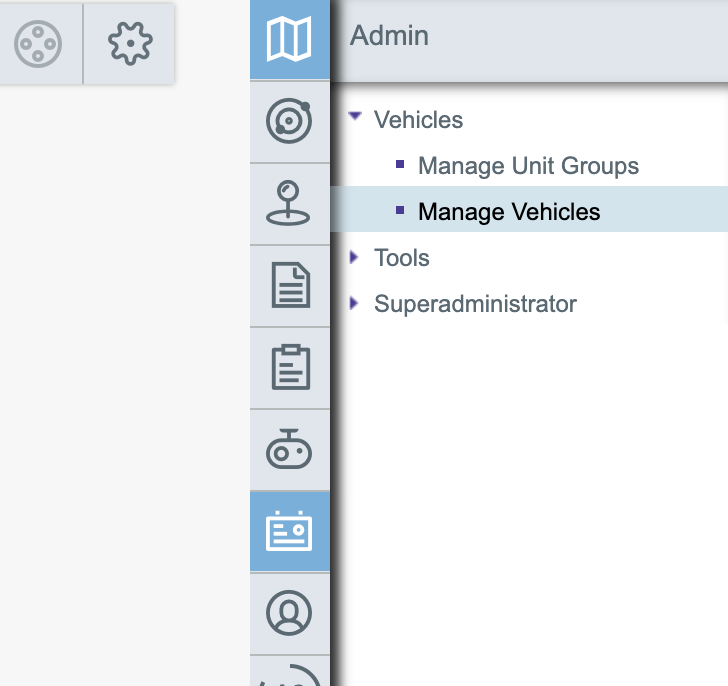
Task: Click the circle with four dots icon
Action: pyautogui.click(x=39, y=44)
